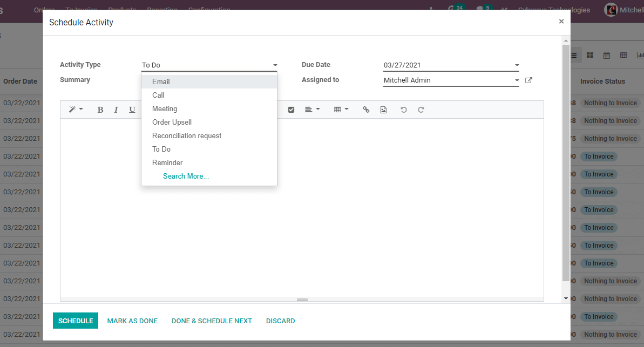The image size is (644, 347).
Task: Open the paragraph alignment dropdown
Action: (x=312, y=110)
